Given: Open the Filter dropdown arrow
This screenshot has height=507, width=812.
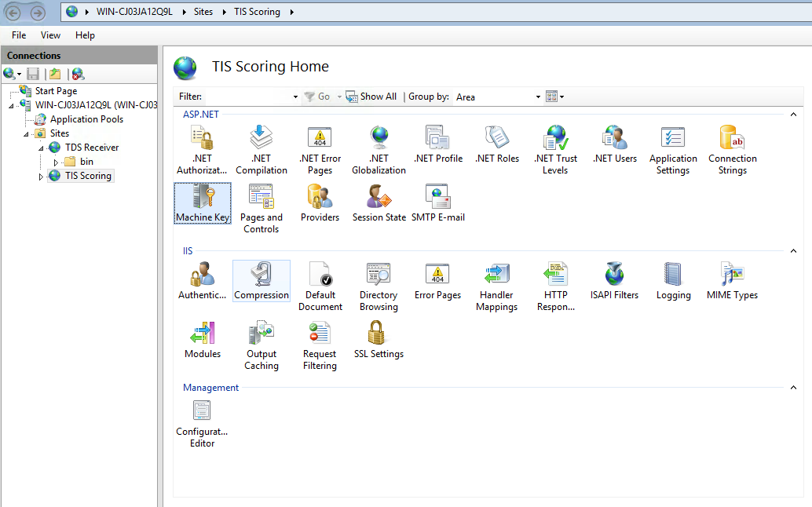Looking at the screenshot, I should pyautogui.click(x=296, y=97).
